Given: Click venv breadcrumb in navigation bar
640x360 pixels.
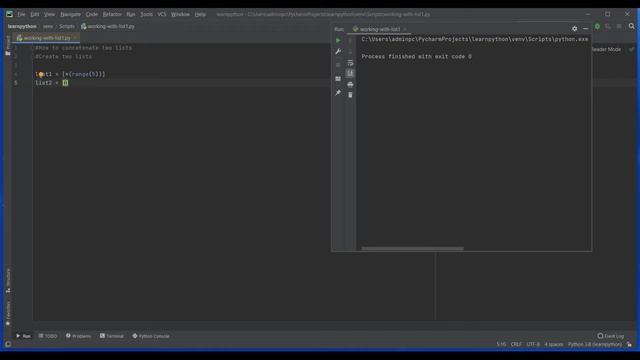Looking at the screenshot, I should click(x=48, y=26).
